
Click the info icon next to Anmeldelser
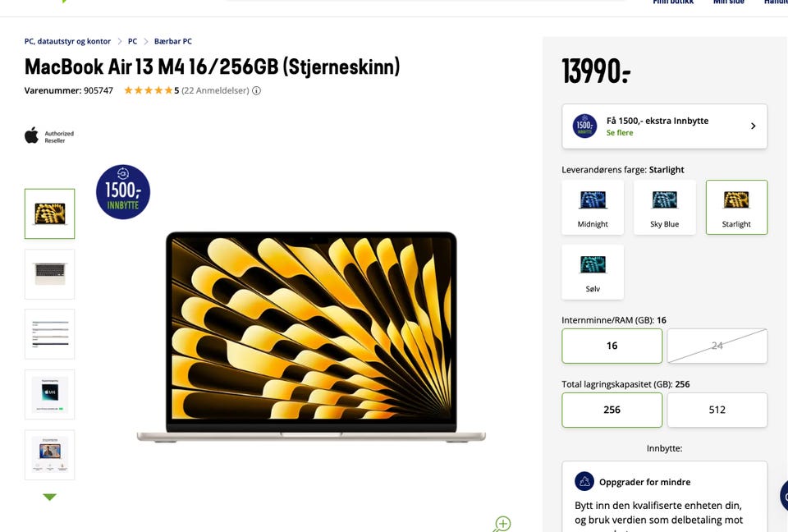pos(256,90)
